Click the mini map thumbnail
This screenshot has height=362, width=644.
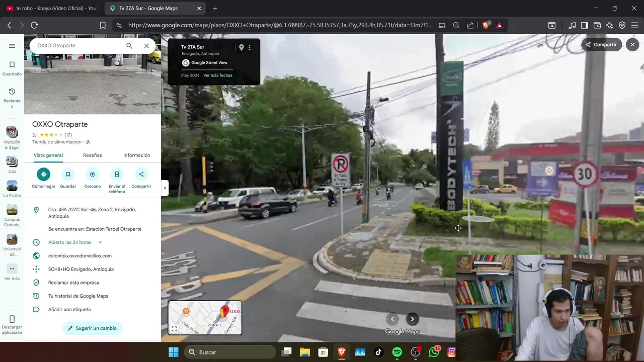pos(205,317)
